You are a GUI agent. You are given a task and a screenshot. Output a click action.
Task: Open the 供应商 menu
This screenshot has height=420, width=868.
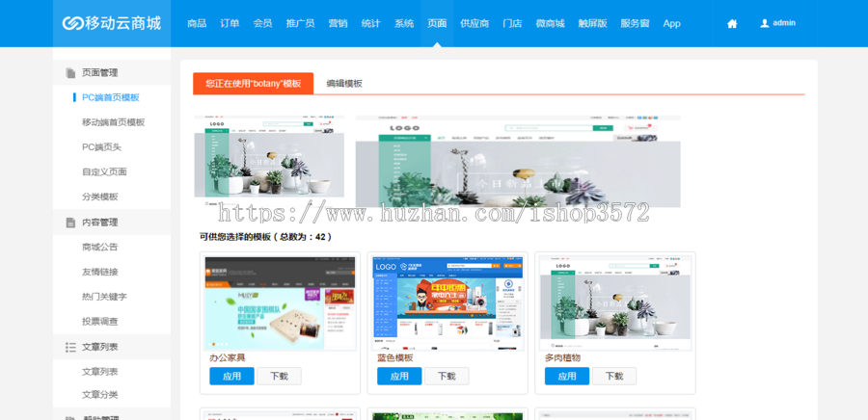(475, 23)
